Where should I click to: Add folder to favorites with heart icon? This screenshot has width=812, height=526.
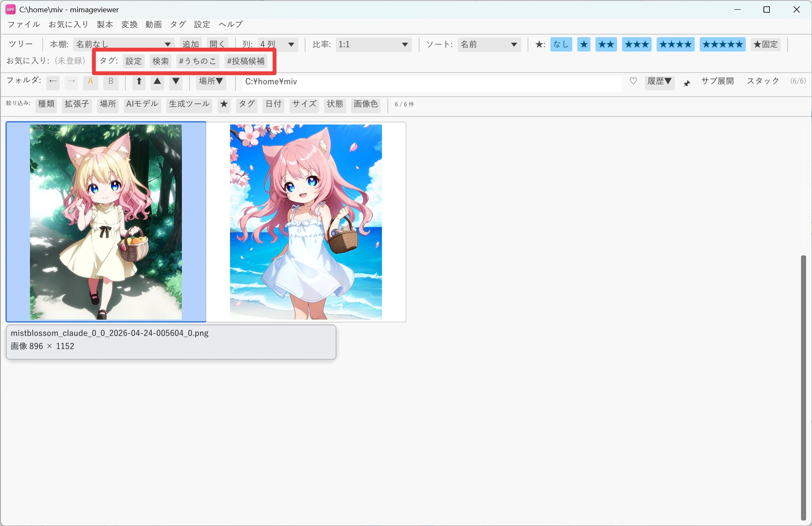(x=633, y=81)
